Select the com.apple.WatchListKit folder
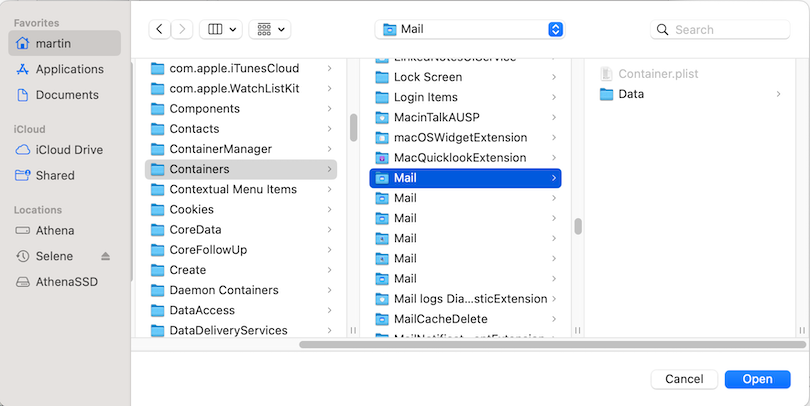The height and width of the screenshot is (406, 810). (241, 88)
